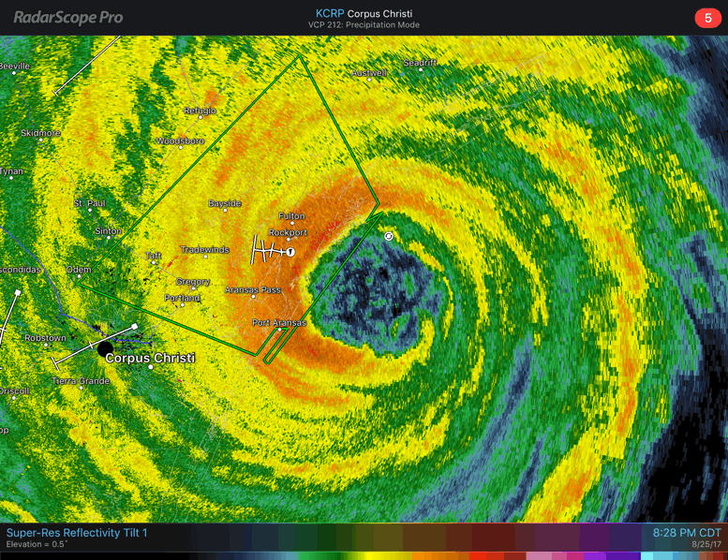Screen dimensions: 728x560
Task: Select the storm spotter icon near Rockport
Action: 290,252
